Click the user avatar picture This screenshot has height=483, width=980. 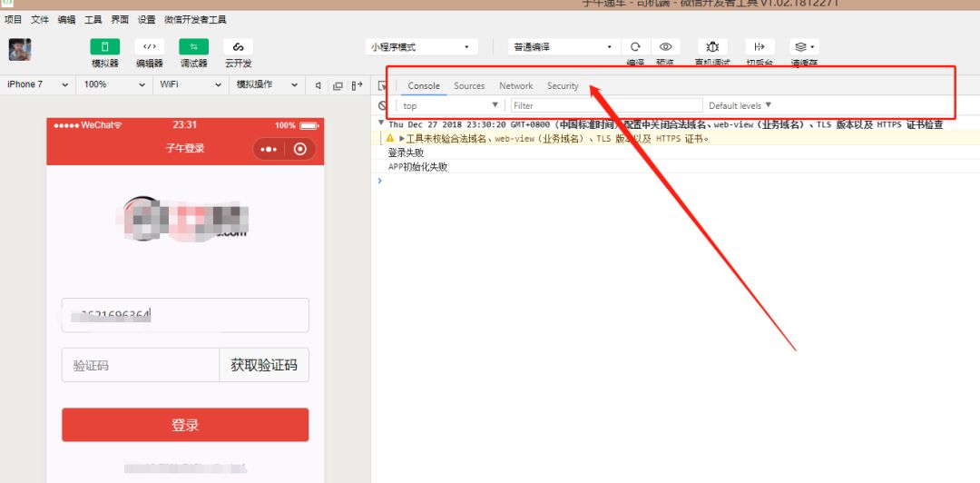click(x=20, y=49)
